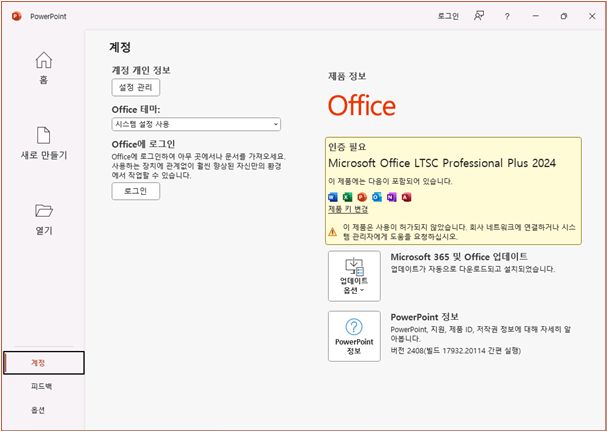Close the PowerPoint window
The image size is (607, 432).
(592, 16)
